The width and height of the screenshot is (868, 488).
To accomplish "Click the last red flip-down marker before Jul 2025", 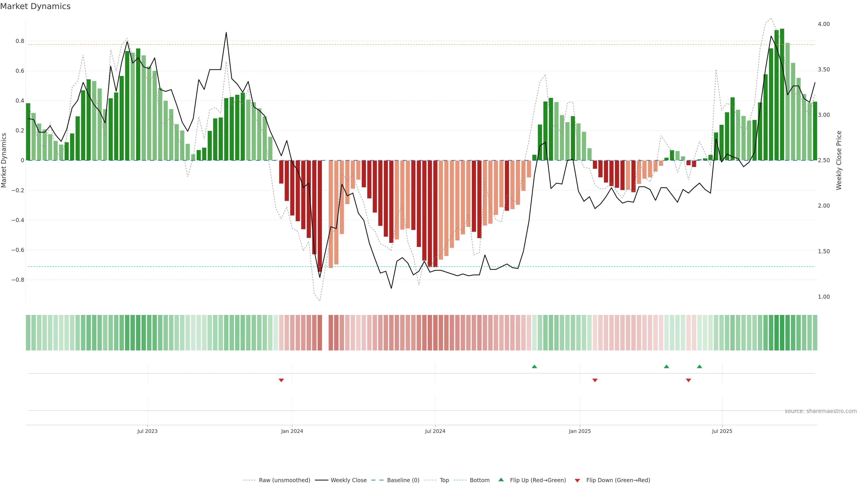I will (x=688, y=380).
